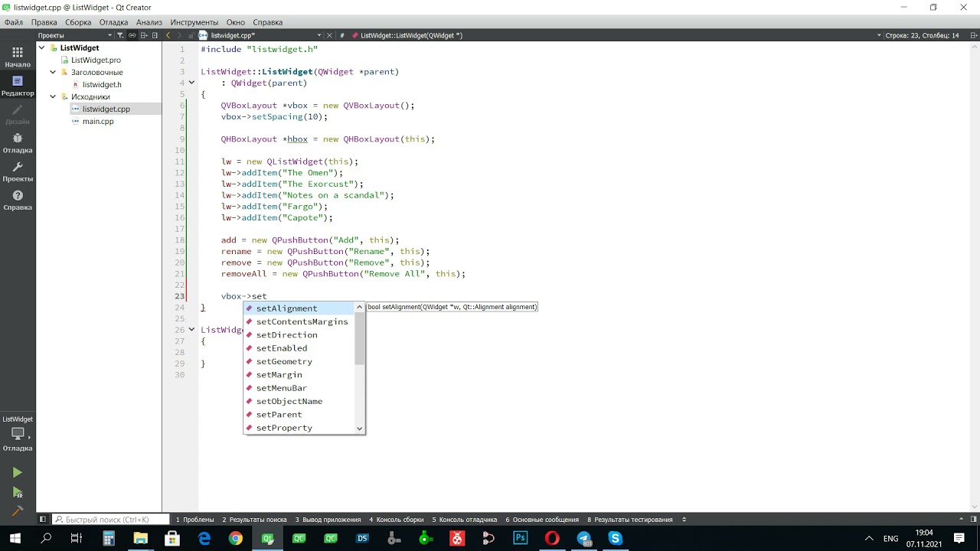This screenshot has width=980, height=551.
Task: Select ListWidget.pro in project tree
Action: click(x=96, y=60)
